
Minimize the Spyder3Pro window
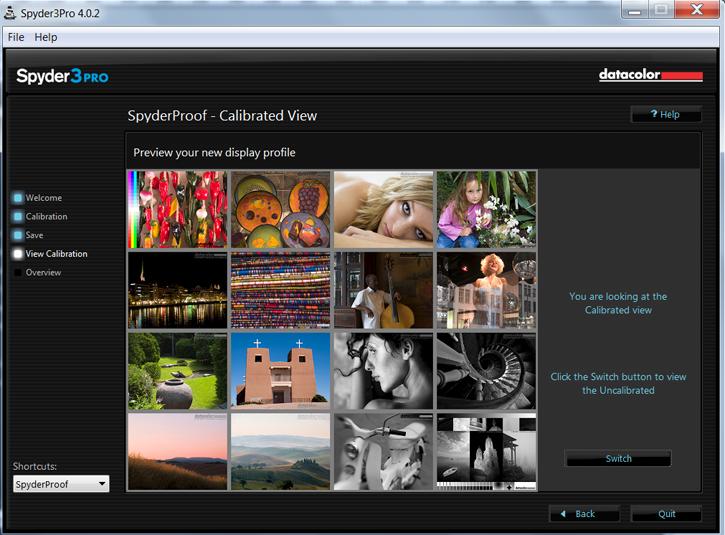634,10
